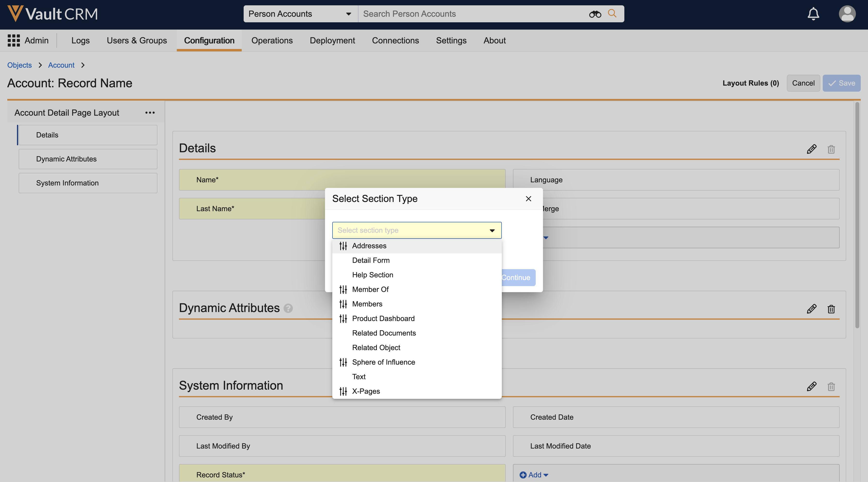Close the Select Section Type dialog
Viewport: 868px width, 482px height.
(528, 199)
